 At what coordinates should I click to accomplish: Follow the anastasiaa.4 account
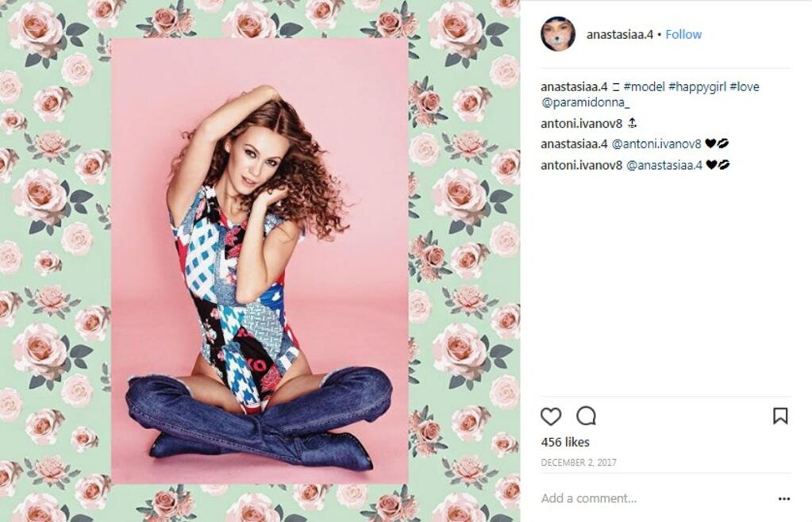click(x=683, y=34)
